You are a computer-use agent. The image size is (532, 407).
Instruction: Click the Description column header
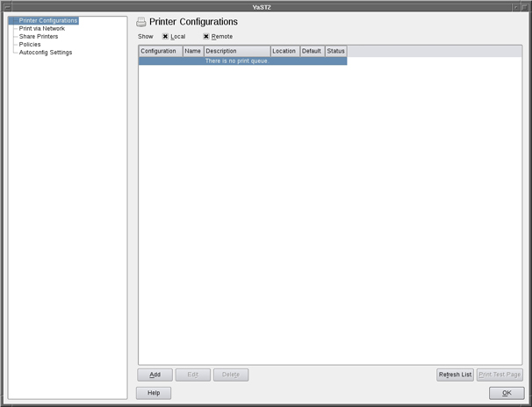236,51
